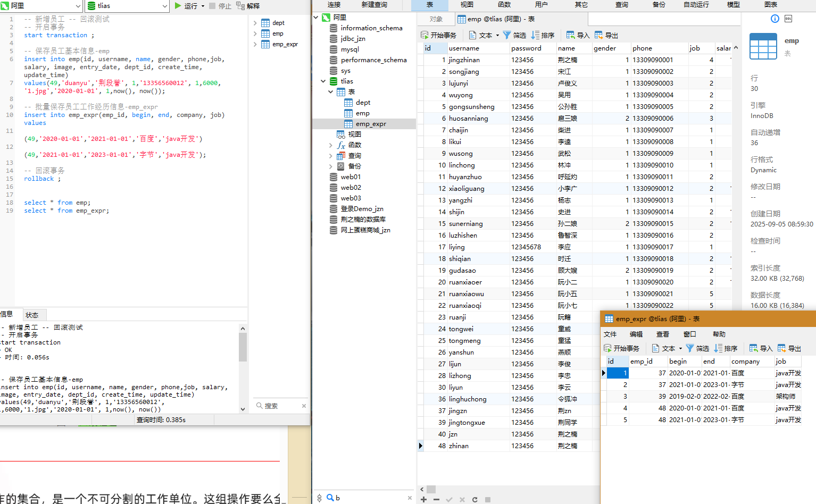Image resolution: width=816 pixels, height=504 pixels.
Task: Open 视图 in main toolbar
Action: [x=467, y=5]
